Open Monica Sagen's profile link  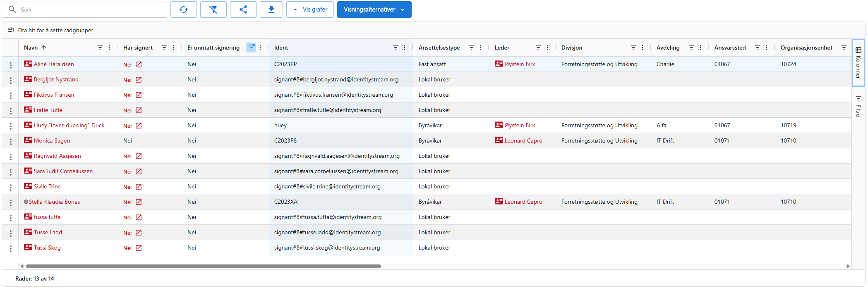click(x=52, y=140)
